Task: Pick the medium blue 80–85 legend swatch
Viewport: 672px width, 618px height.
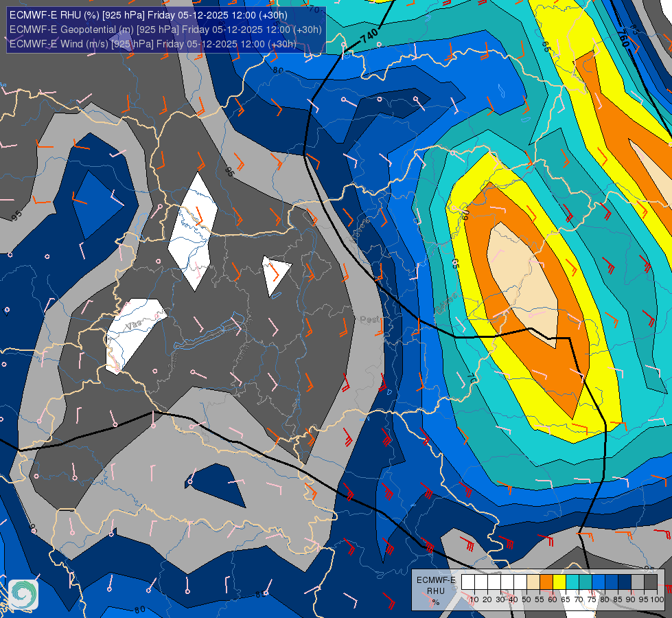Action: (612, 582)
